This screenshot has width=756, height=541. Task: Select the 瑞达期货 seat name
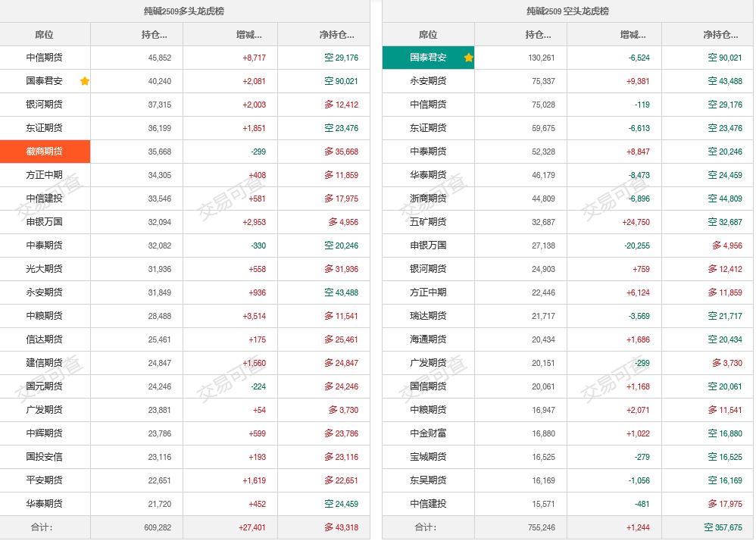click(x=429, y=316)
